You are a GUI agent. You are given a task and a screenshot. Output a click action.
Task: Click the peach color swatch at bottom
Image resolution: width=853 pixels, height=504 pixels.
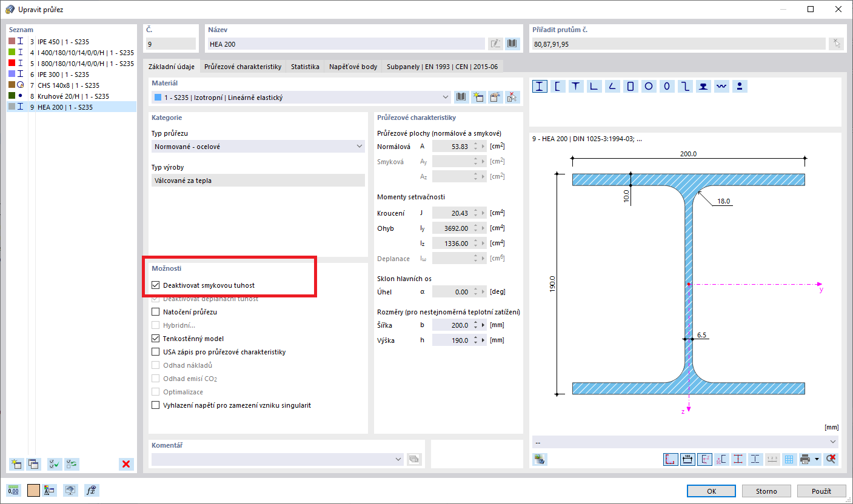click(x=33, y=490)
